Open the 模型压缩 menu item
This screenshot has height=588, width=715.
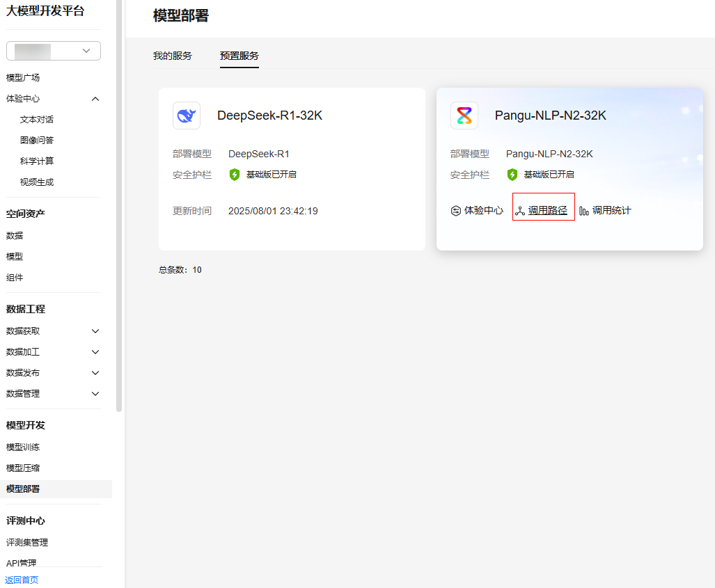pyautogui.click(x=23, y=468)
